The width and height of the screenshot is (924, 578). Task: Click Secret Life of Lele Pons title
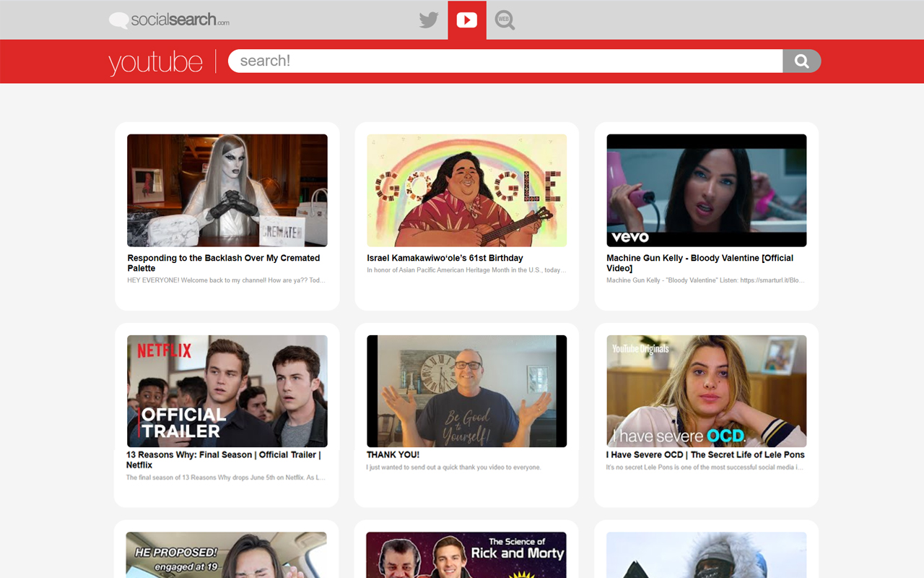pyautogui.click(x=705, y=454)
